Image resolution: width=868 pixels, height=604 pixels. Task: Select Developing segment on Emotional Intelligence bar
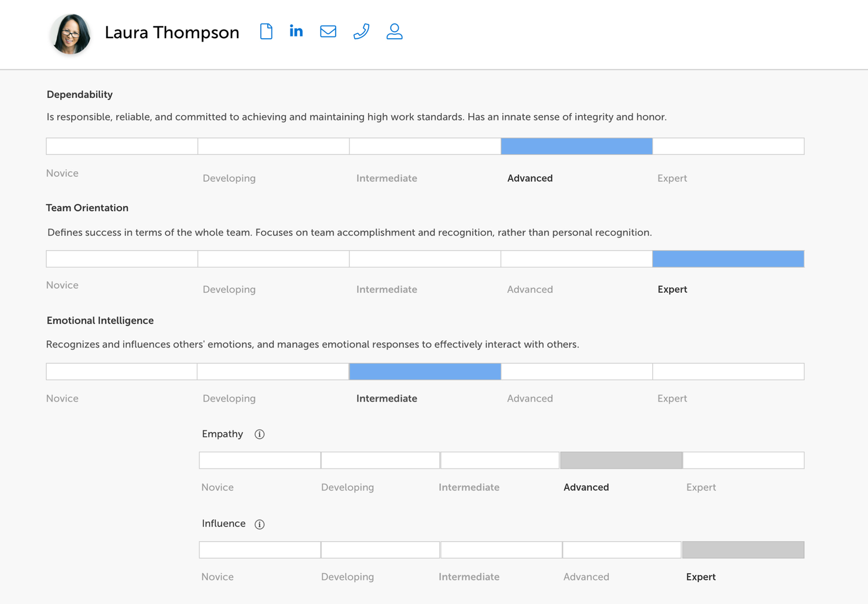273,371
